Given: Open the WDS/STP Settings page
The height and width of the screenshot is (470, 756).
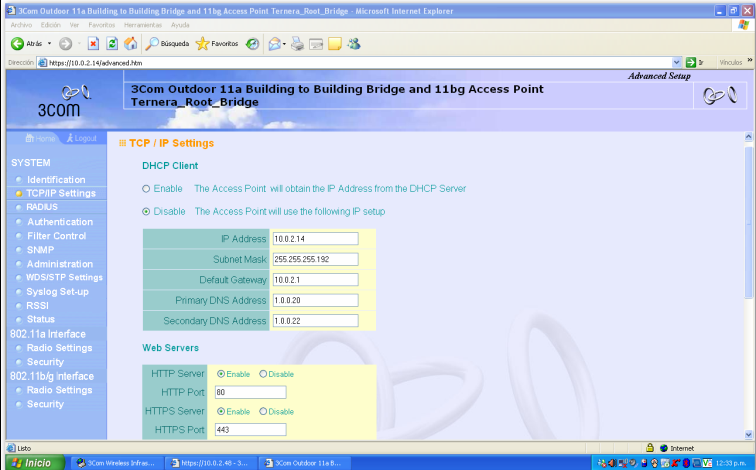Looking at the screenshot, I should click(64, 277).
